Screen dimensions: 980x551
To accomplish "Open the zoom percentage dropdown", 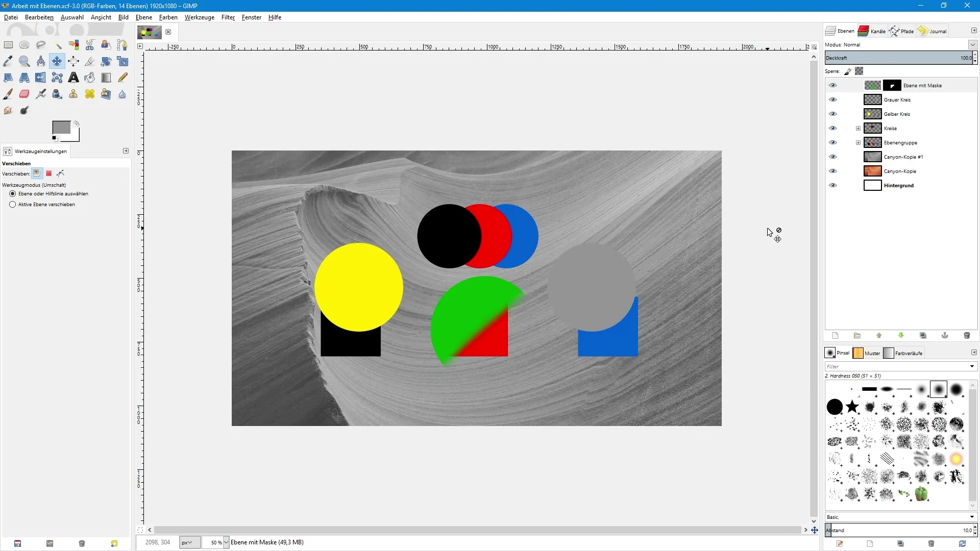I will 226,542.
